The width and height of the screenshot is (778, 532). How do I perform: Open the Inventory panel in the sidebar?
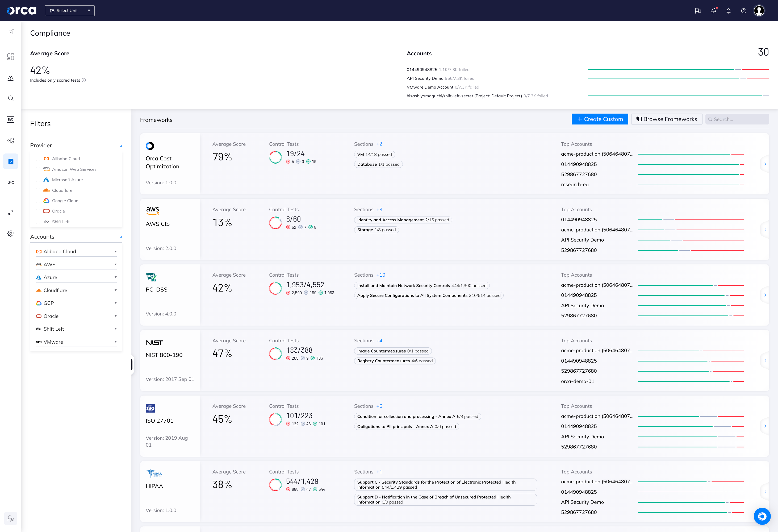(x=11, y=119)
